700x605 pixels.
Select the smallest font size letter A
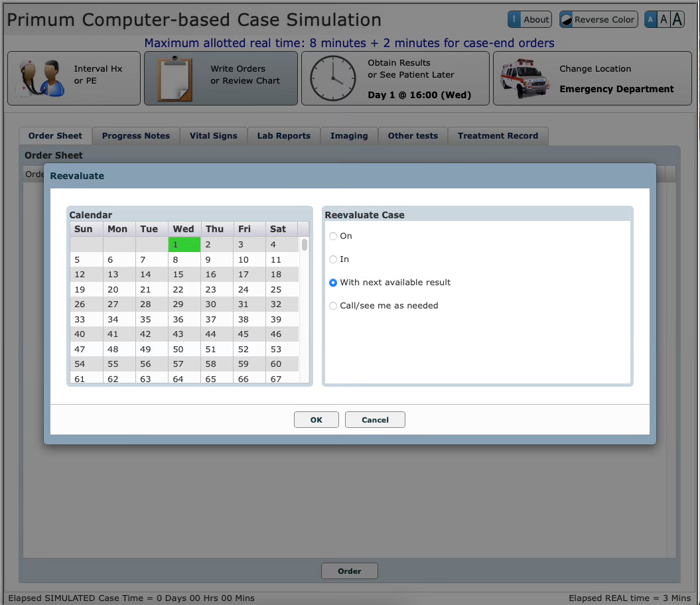tap(651, 19)
